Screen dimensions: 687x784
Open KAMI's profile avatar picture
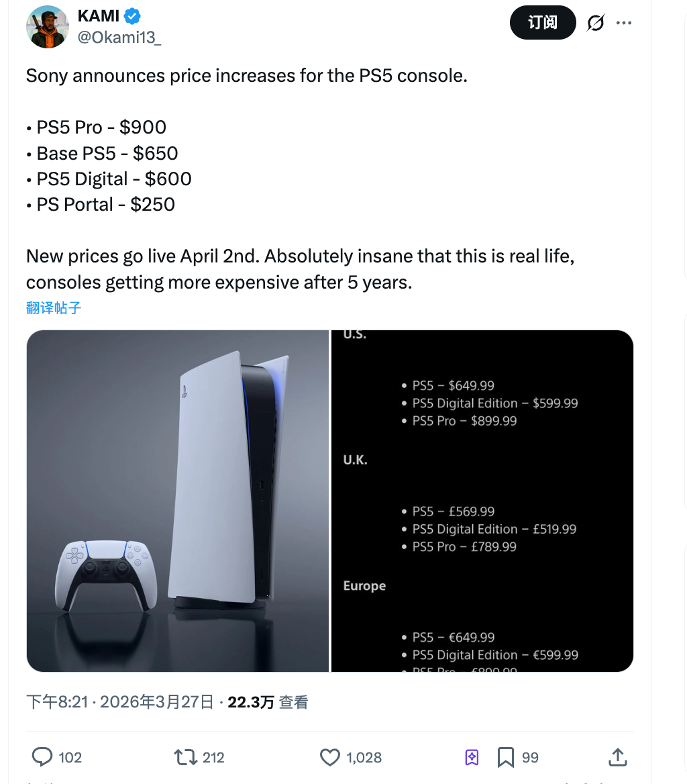47,28
